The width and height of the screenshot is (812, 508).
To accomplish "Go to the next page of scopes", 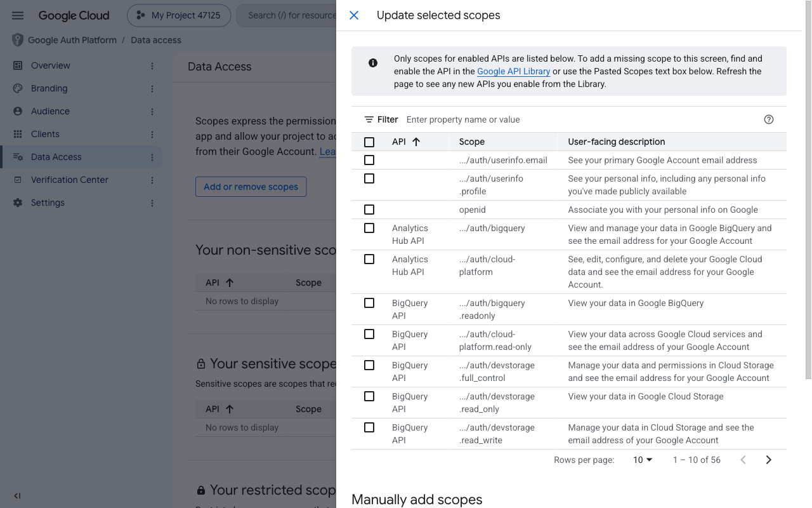I will (769, 460).
